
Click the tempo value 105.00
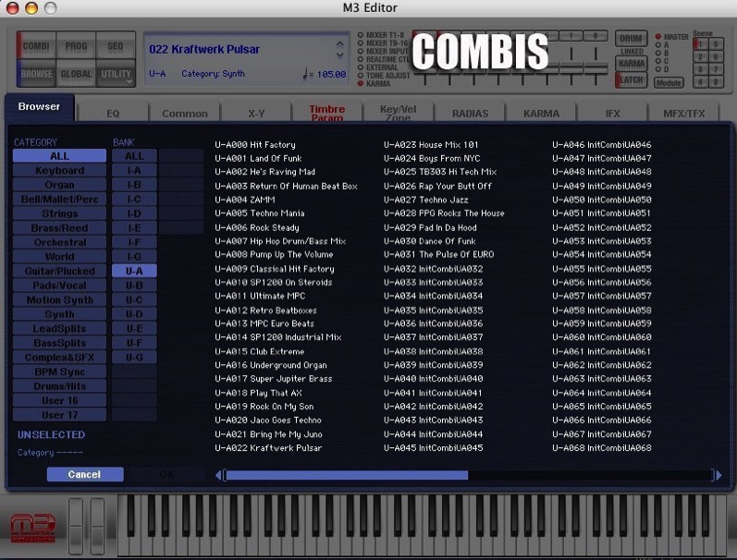tap(331, 74)
